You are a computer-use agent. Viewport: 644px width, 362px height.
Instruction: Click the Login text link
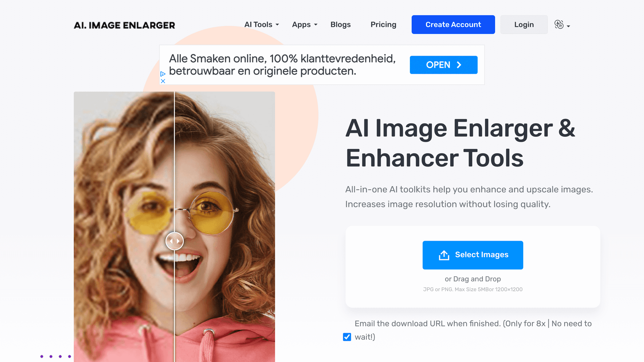click(524, 24)
